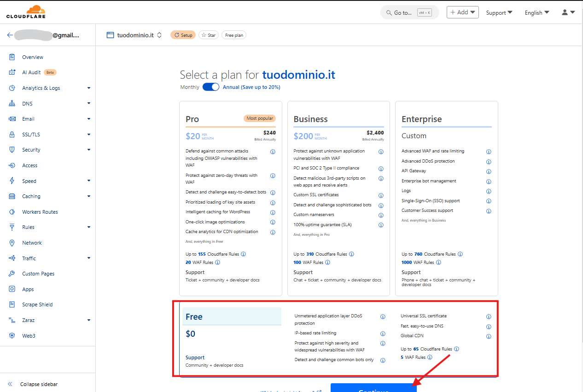This screenshot has width=583, height=392.
Task: Open Web3 in sidebar
Action: pos(29,336)
